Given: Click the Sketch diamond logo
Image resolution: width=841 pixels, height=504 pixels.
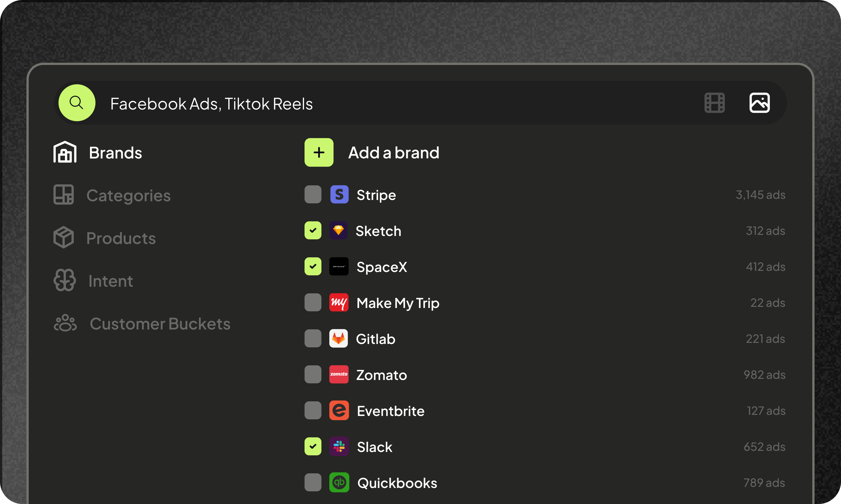Looking at the screenshot, I should (339, 231).
